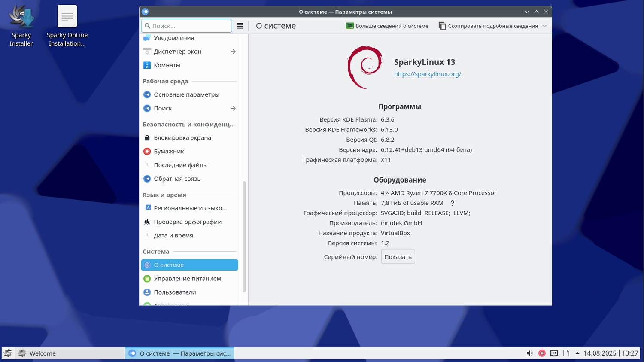The width and height of the screenshot is (644, 362).
Task: Click Скопировать подробные сведения button
Action: pos(488,26)
